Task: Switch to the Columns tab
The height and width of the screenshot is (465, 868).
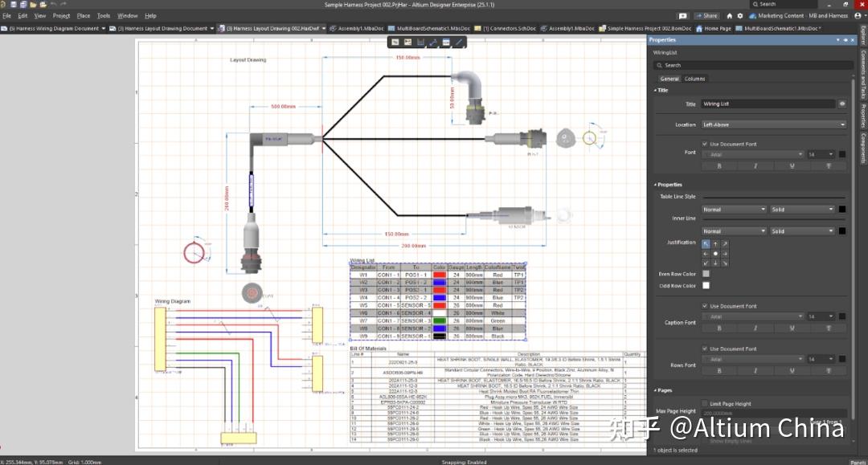Action: tap(694, 79)
